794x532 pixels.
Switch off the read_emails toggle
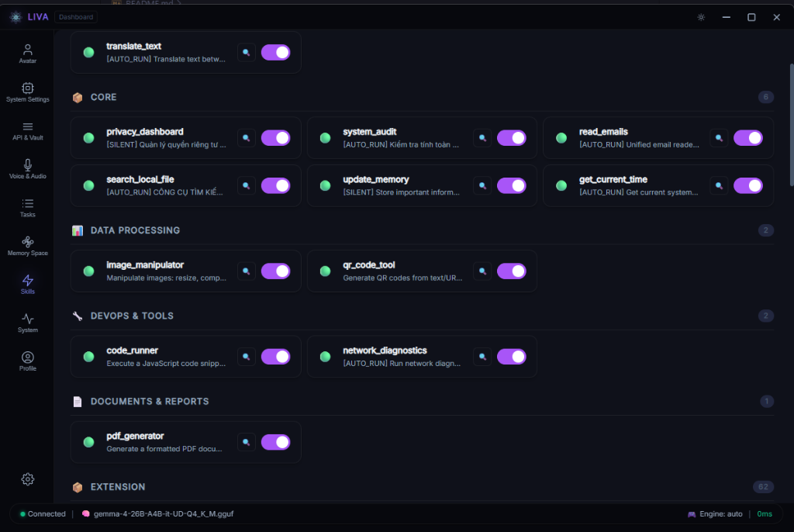coord(748,138)
